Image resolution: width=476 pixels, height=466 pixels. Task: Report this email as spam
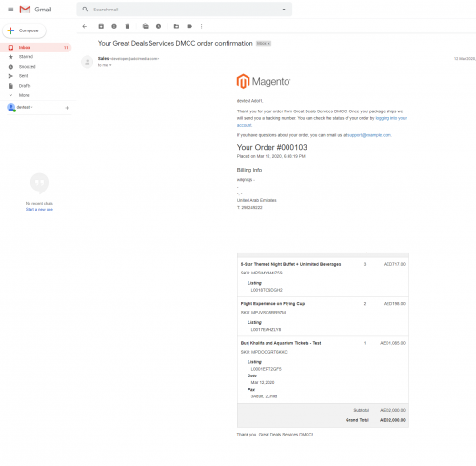114,26
